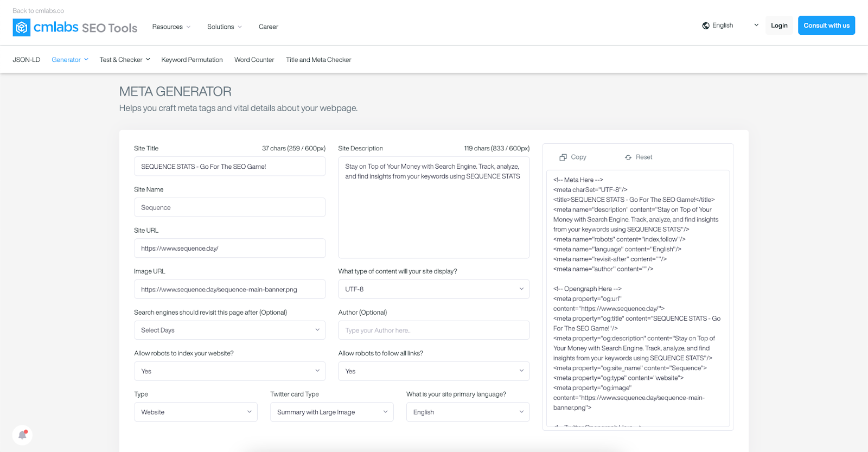The height and width of the screenshot is (452, 868).
Task: Click the og:type website code line
Action: [618, 378]
